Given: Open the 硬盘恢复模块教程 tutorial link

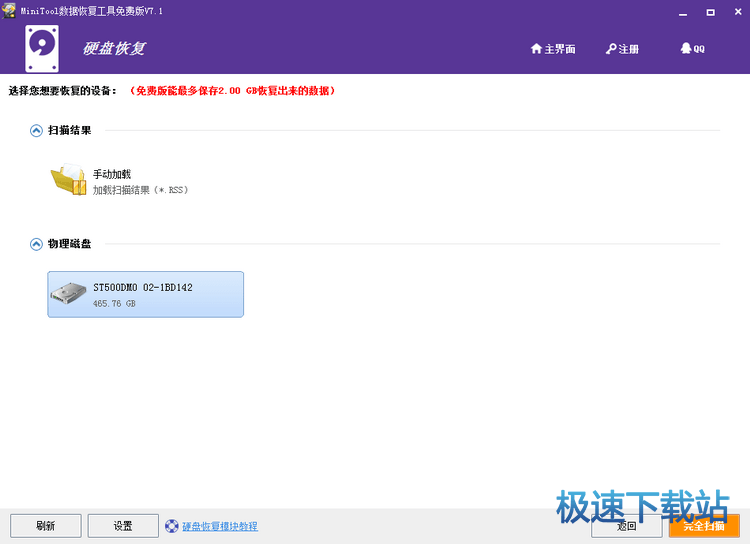Looking at the screenshot, I should pyautogui.click(x=220, y=526).
